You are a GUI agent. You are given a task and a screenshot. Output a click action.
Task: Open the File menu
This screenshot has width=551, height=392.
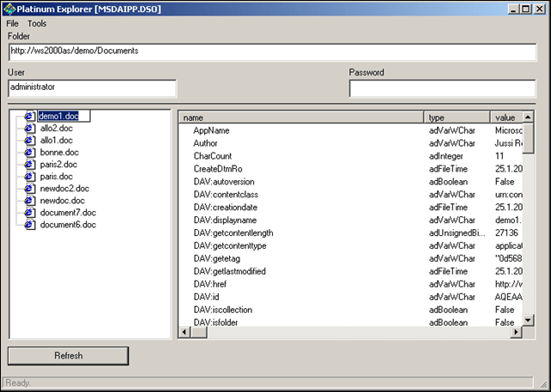point(12,23)
